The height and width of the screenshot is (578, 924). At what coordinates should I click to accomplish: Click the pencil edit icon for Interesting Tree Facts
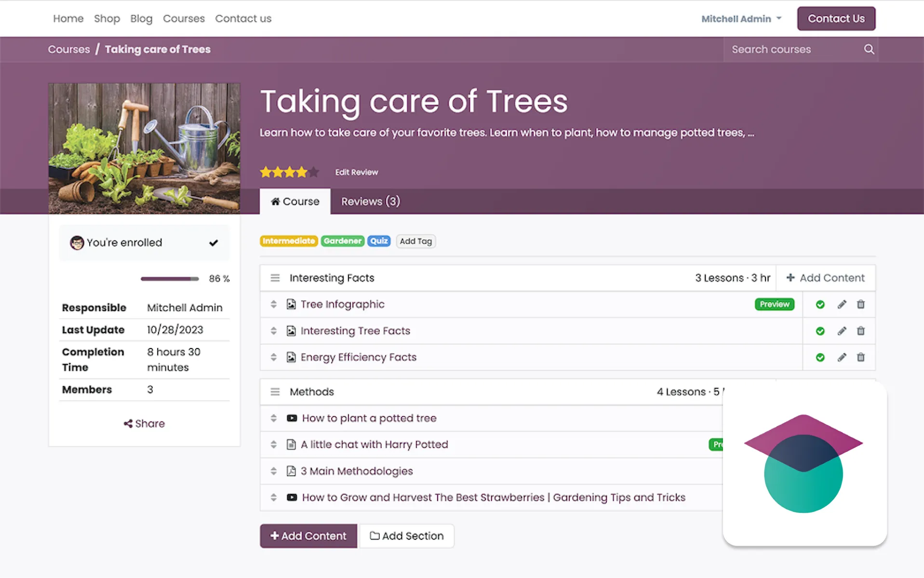pos(842,331)
